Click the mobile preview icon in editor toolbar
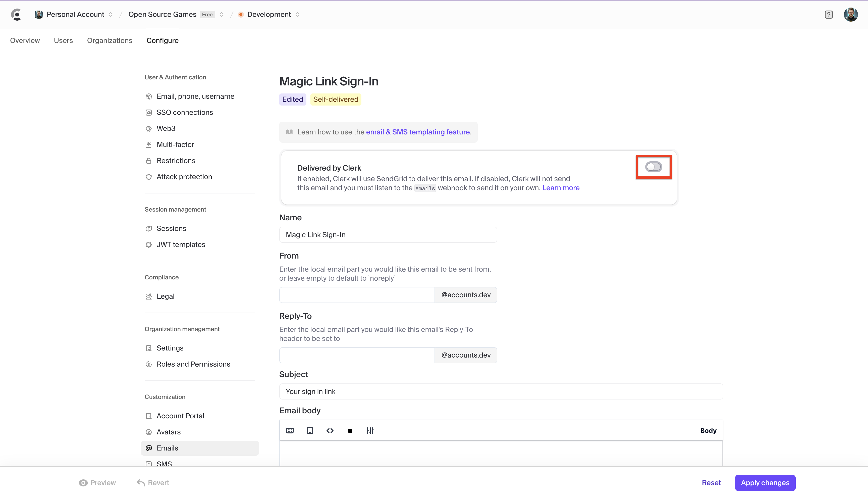This screenshot has width=868, height=499. [310, 430]
